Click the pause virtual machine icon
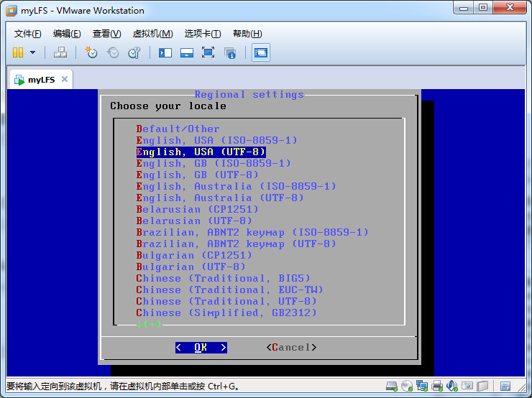Screen dimensions: 532x398 (18, 52)
